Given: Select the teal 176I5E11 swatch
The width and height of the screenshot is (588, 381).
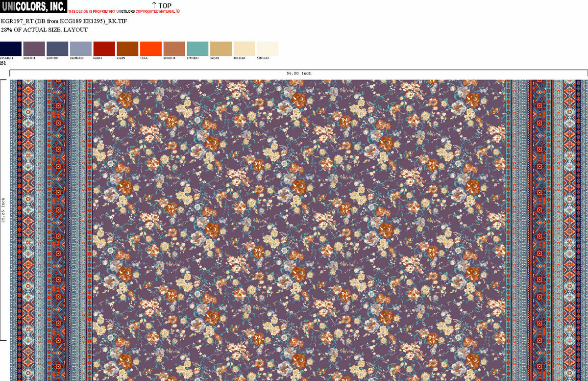Looking at the screenshot, I should pyautogui.click(x=197, y=49).
